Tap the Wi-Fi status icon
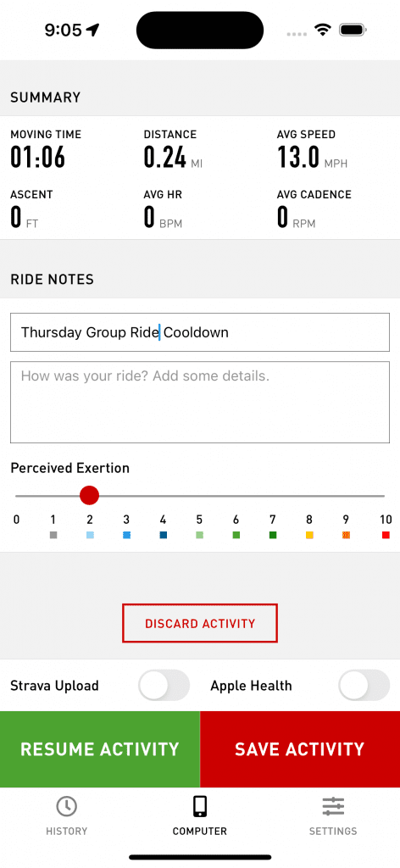This screenshot has width=400, height=868. 321,30
